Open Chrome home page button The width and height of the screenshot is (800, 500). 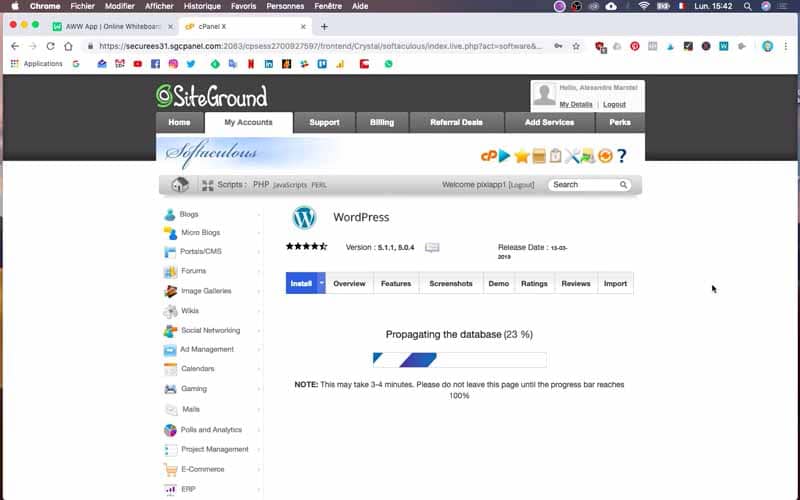coord(68,46)
